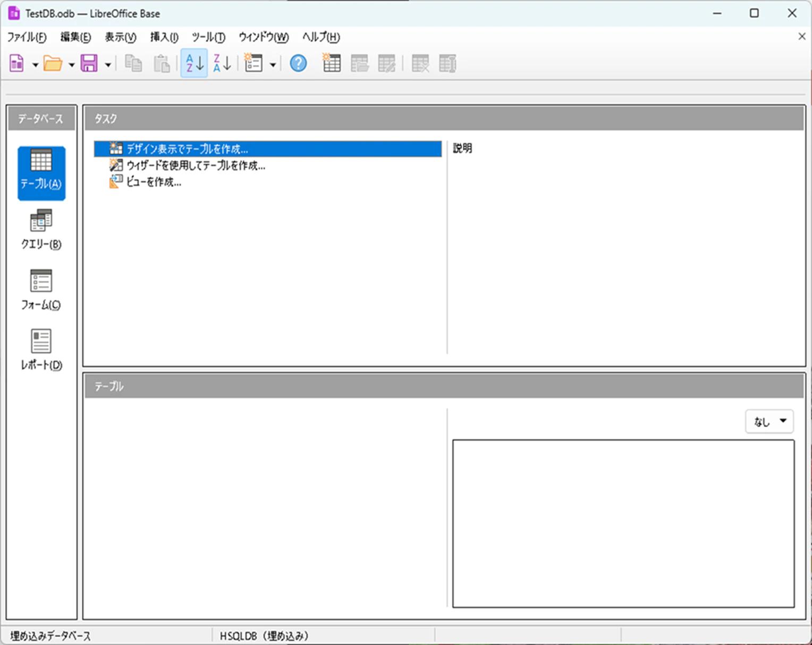
Task: Open the ツール(T) menu
Action: coord(208,37)
